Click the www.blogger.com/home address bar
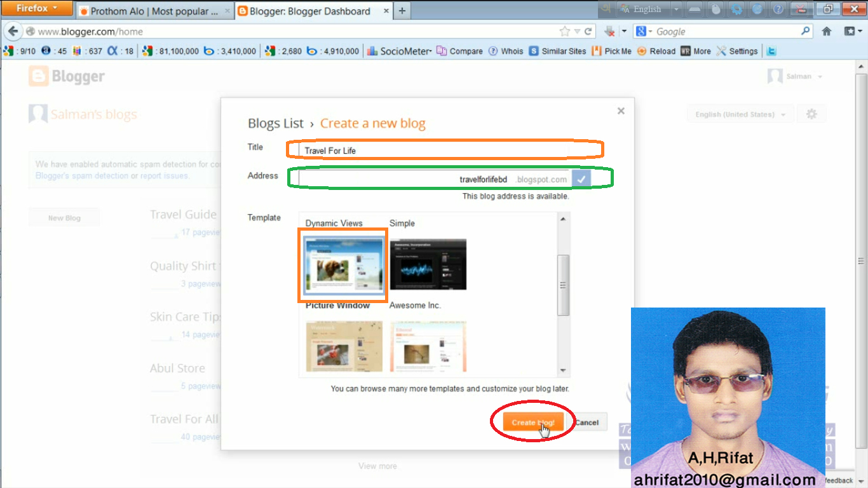868x488 pixels. click(x=292, y=31)
